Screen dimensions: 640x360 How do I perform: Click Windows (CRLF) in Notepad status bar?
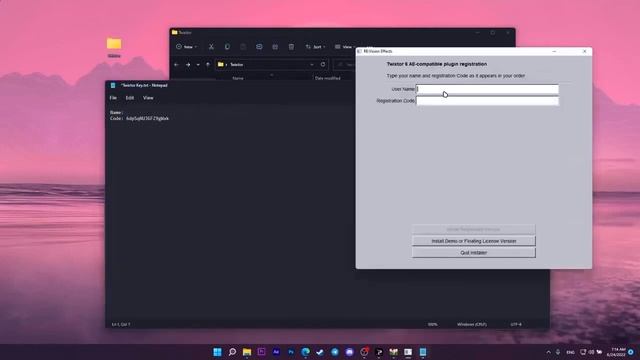472,324
